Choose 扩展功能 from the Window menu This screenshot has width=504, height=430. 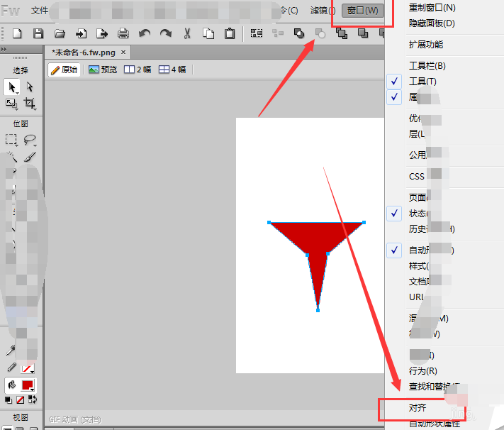point(426,45)
